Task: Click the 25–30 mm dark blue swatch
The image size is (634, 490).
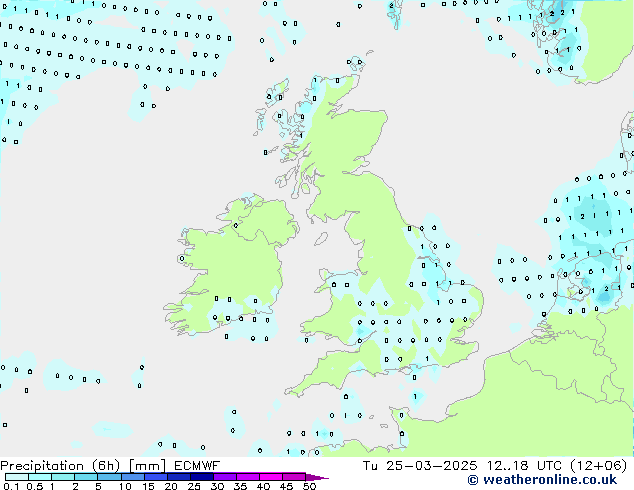Action: (x=202, y=477)
